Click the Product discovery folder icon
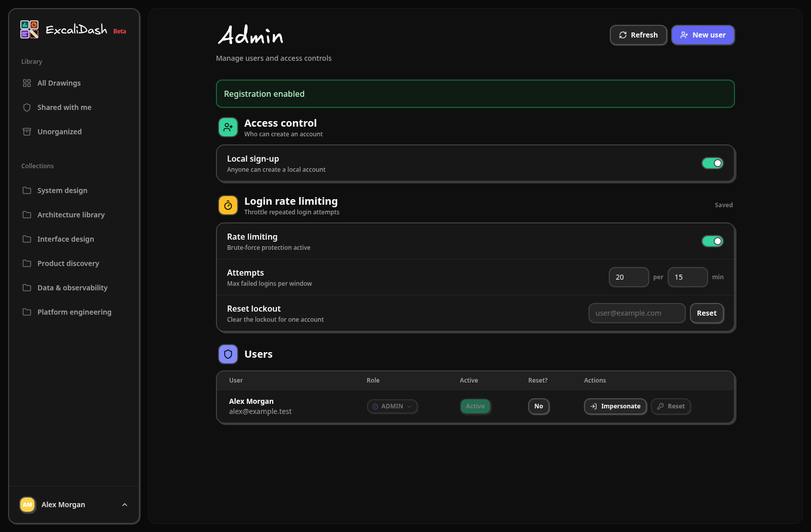The height and width of the screenshot is (532, 811). (27, 263)
